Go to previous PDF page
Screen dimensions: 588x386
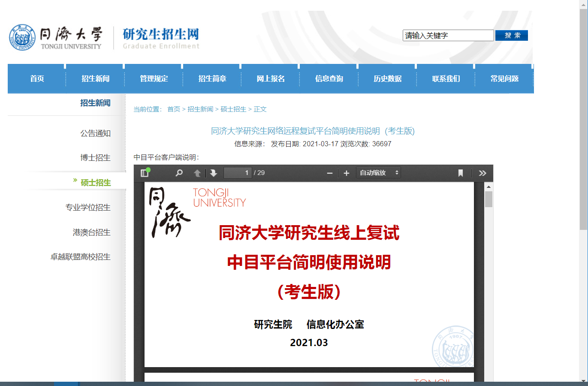tap(197, 173)
